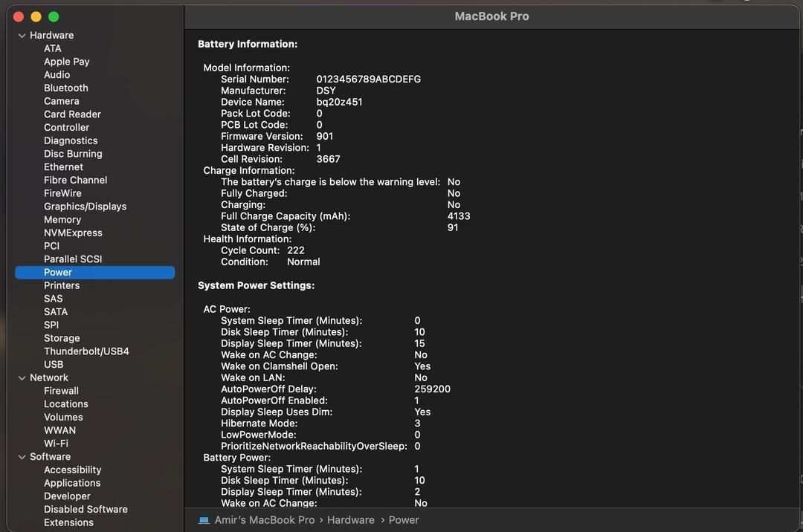Image resolution: width=803 pixels, height=532 pixels.
Task: Click the Full Charge Capacity value 4133
Action: tap(459, 216)
